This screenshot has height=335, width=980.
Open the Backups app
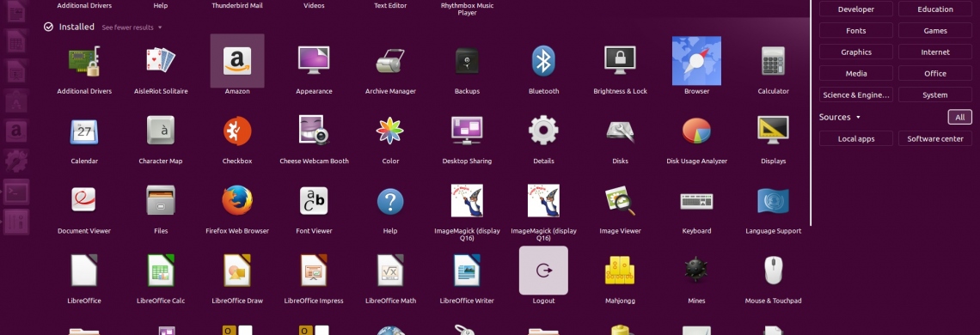(x=467, y=61)
